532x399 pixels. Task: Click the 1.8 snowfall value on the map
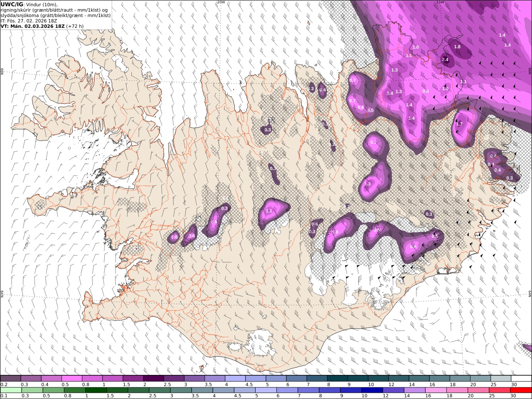click(457, 47)
